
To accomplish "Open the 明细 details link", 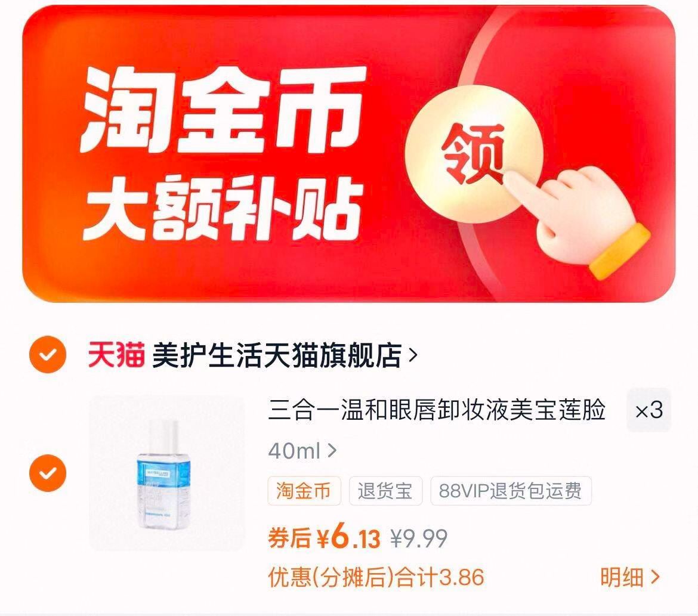I will [x=630, y=577].
